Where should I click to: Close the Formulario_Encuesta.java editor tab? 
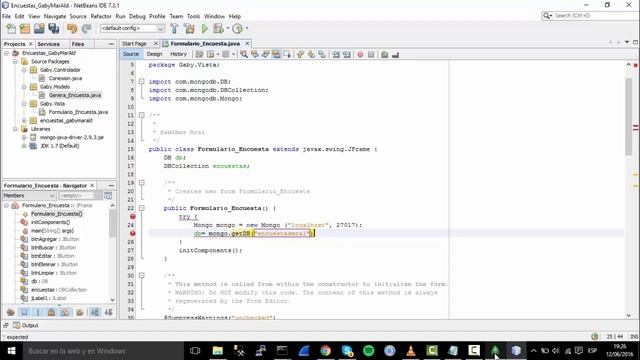(247, 43)
